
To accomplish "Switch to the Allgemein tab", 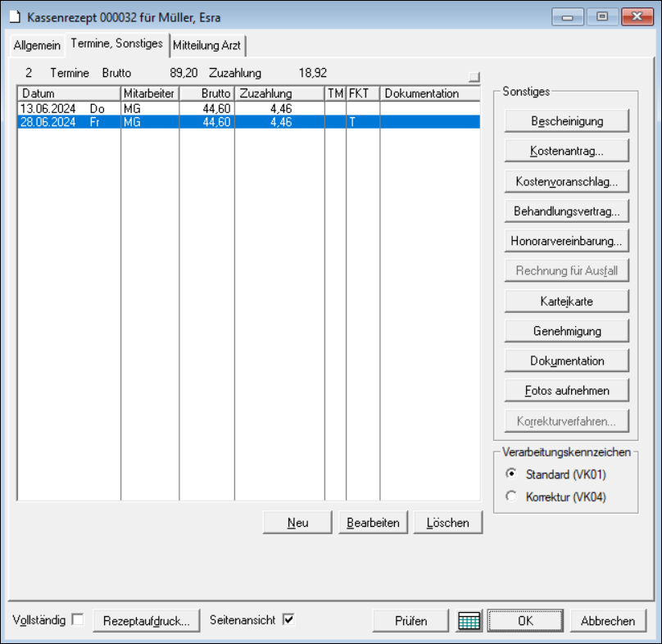I will 37,46.
